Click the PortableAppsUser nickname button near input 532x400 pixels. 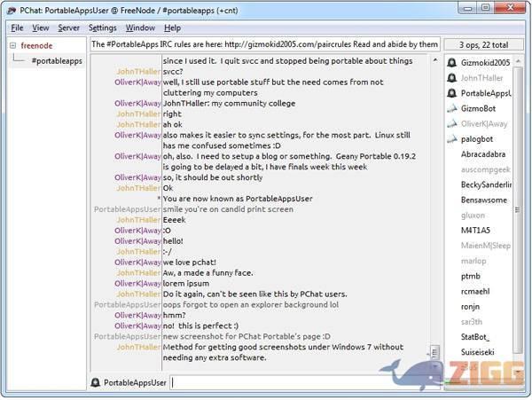(x=135, y=382)
